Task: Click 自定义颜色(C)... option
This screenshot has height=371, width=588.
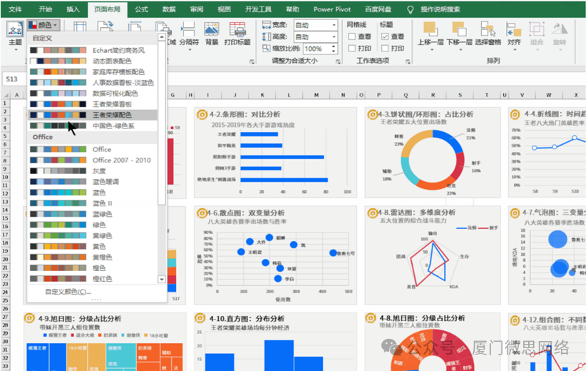Action: tap(68, 292)
